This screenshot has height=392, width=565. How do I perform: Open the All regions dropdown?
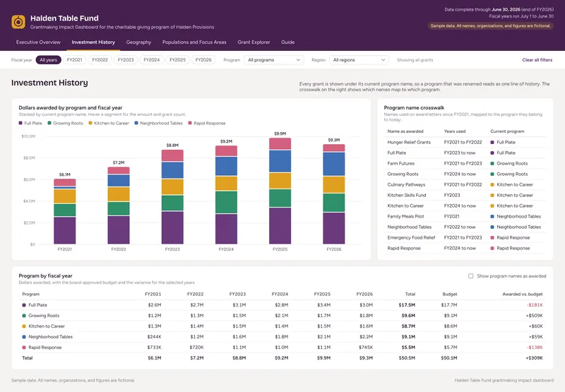[x=359, y=60]
